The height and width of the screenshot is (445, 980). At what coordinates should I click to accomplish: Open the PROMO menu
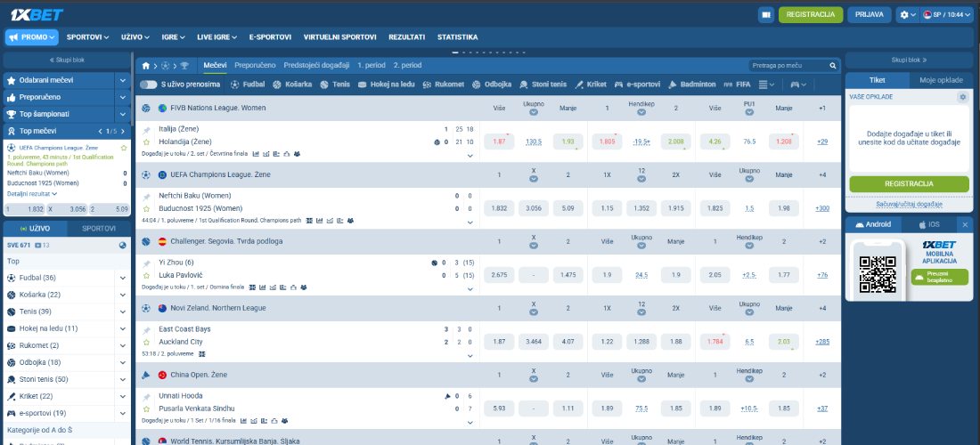(x=32, y=36)
